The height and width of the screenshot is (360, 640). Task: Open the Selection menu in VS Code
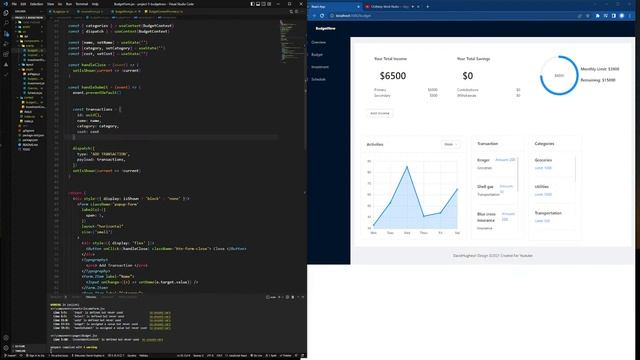[x=36, y=4]
